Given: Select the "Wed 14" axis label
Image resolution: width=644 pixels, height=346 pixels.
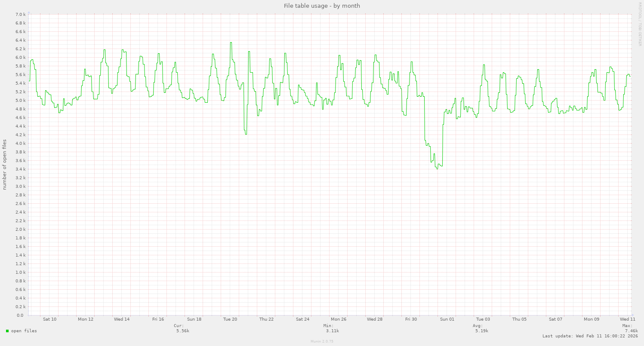Looking at the screenshot, I should [x=122, y=319].
